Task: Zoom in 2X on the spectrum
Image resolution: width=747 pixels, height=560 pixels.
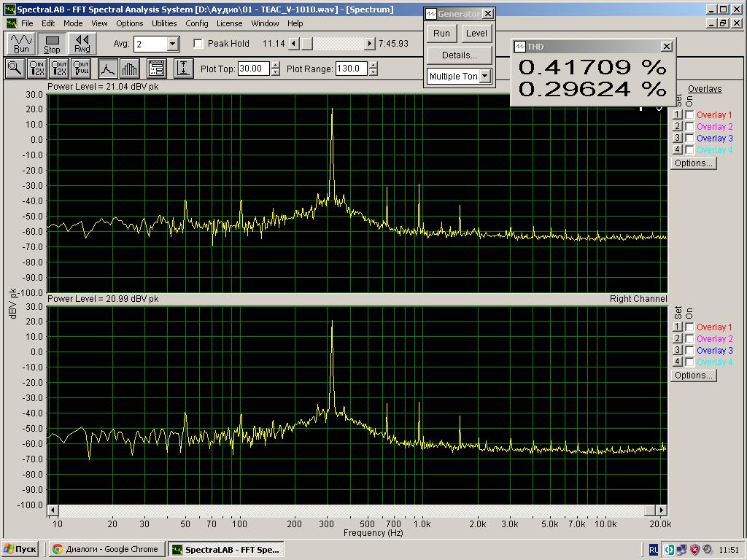Action: point(36,69)
